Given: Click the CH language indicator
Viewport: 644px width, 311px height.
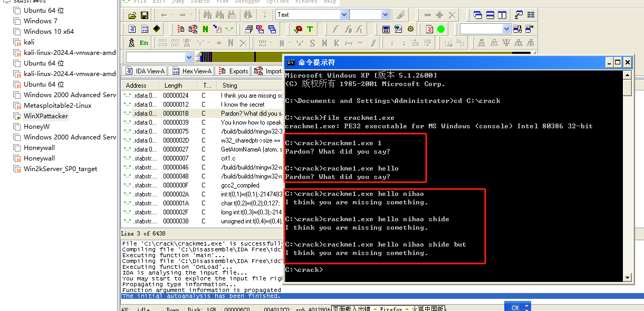Looking at the screenshot, I should click(515, 307).
